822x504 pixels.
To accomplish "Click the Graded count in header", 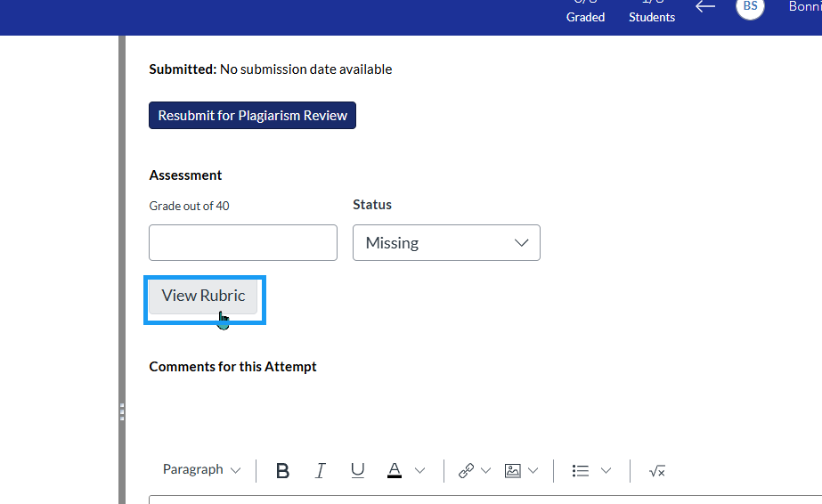I will [x=585, y=12].
